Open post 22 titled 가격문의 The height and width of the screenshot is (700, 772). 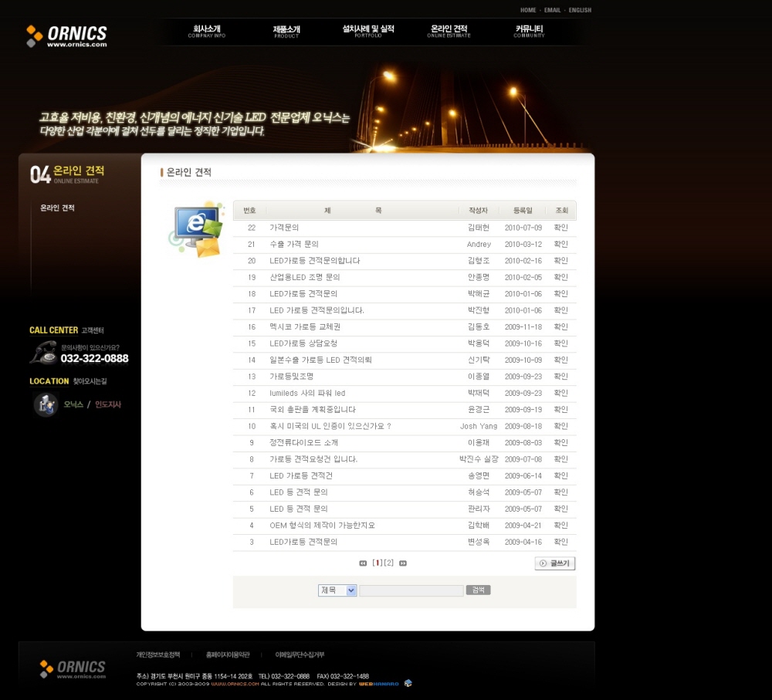click(x=284, y=228)
